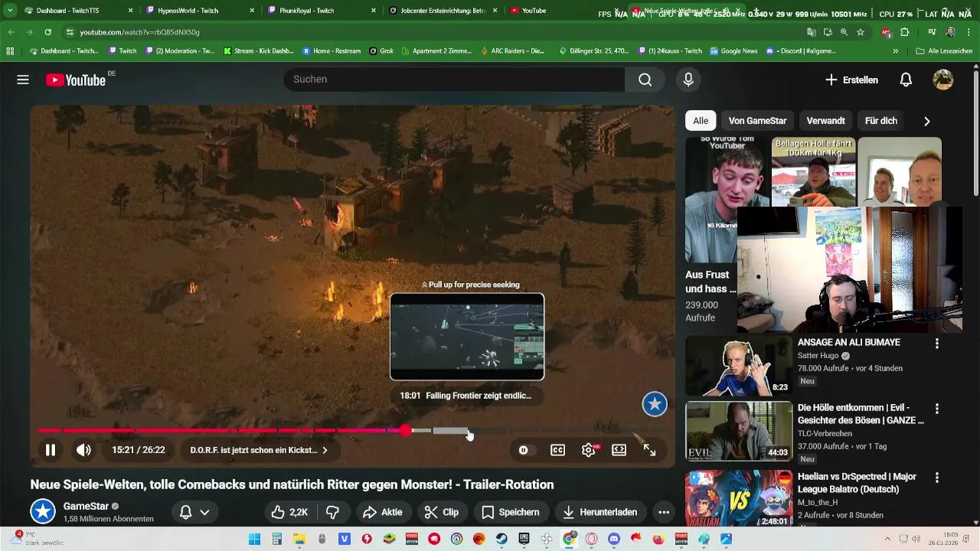This screenshot has height=551, width=980.
Task: Enter fullscreen with the expand arrows icon
Action: pyautogui.click(x=649, y=450)
